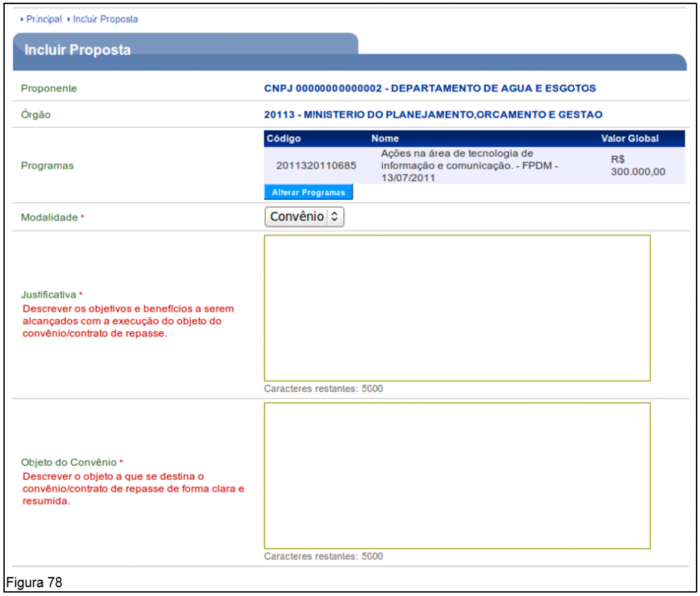Click Caracteres restantes counter under Justificativa
This screenshot has height=596, width=700.
323,389
